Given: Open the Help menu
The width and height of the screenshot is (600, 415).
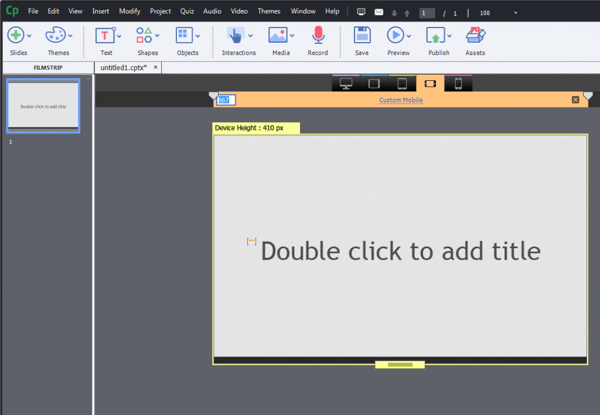Looking at the screenshot, I should pos(332,11).
